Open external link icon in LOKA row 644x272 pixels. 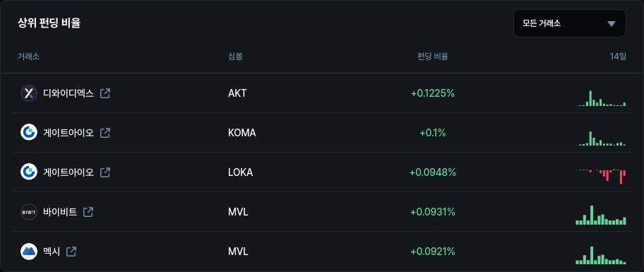coord(105,172)
